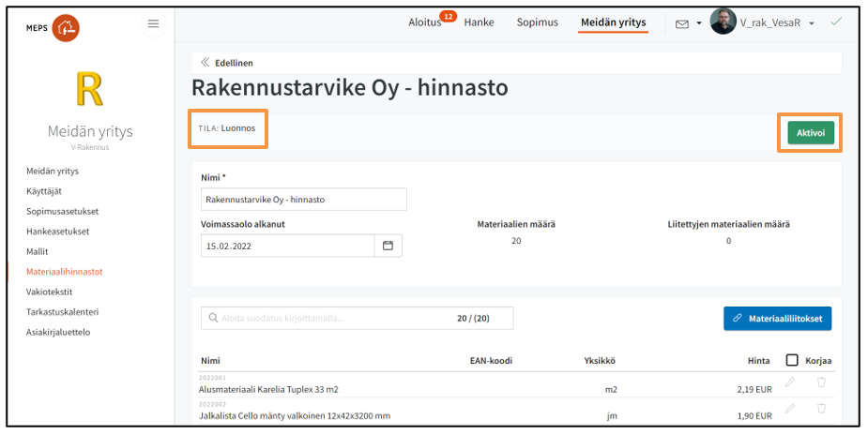Click the Nimi input field
Screen dimensions: 868x434
[x=303, y=200]
